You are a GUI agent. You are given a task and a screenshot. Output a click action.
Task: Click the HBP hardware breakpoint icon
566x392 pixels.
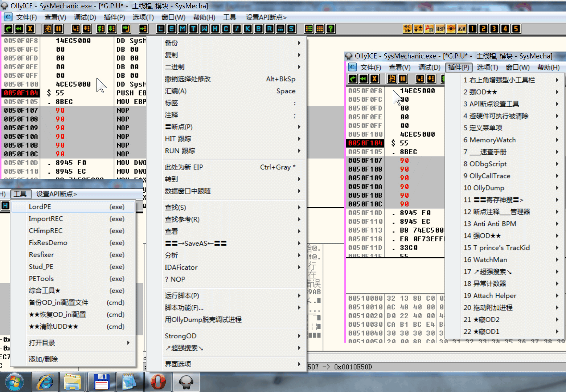[x=440, y=29]
